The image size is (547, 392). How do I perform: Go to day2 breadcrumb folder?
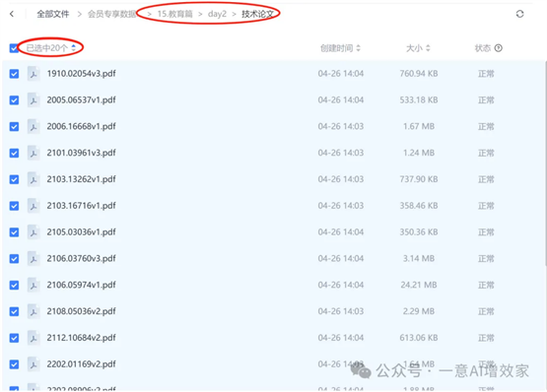217,14
